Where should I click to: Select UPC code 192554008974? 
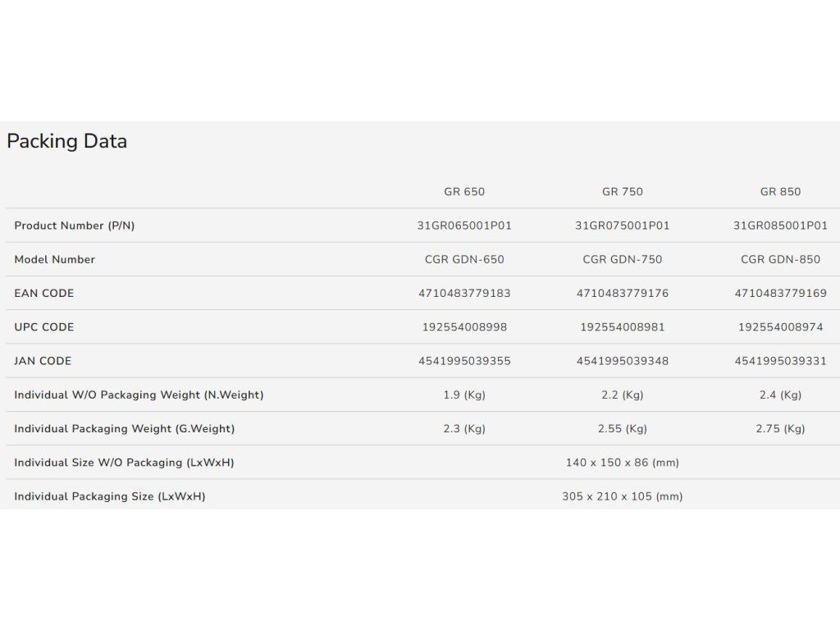tap(780, 327)
